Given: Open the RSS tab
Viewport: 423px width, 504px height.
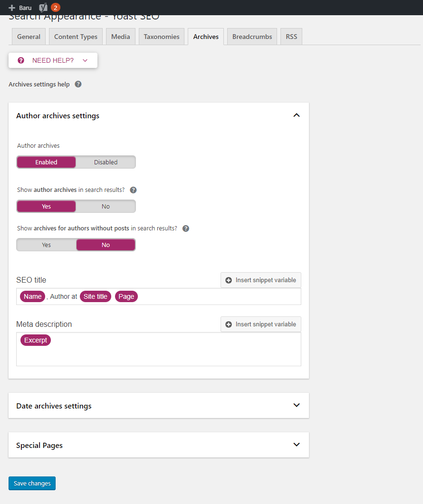Looking at the screenshot, I should (x=291, y=37).
